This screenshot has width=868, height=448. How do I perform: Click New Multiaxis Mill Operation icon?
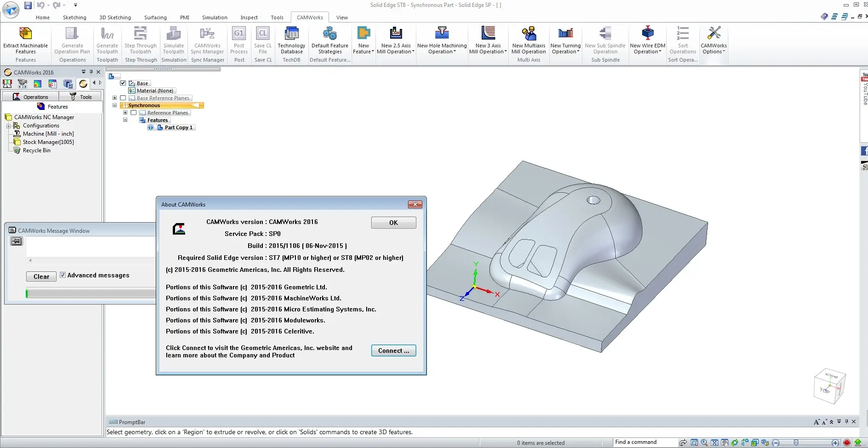[x=529, y=34]
